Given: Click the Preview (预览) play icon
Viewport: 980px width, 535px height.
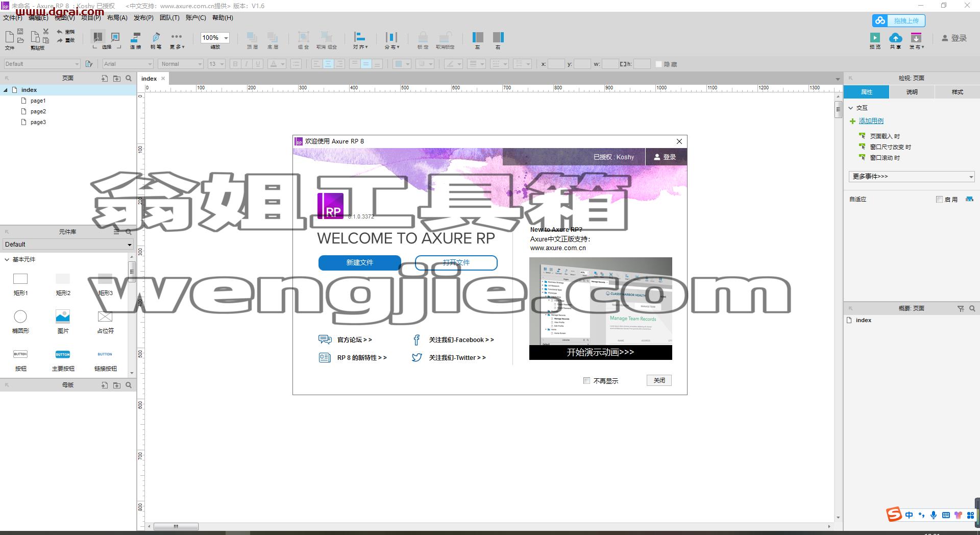Looking at the screenshot, I should click(x=875, y=38).
